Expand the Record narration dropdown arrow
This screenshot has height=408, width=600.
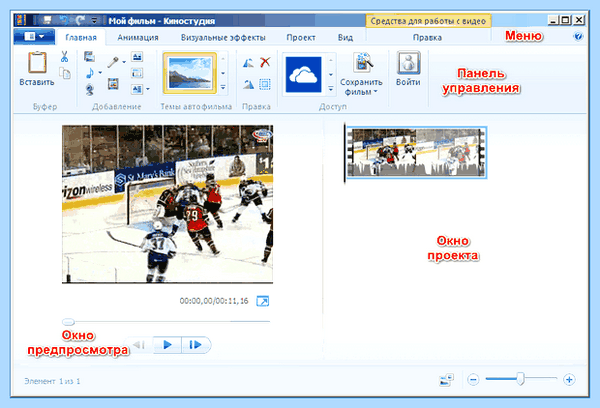pyautogui.click(x=124, y=62)
